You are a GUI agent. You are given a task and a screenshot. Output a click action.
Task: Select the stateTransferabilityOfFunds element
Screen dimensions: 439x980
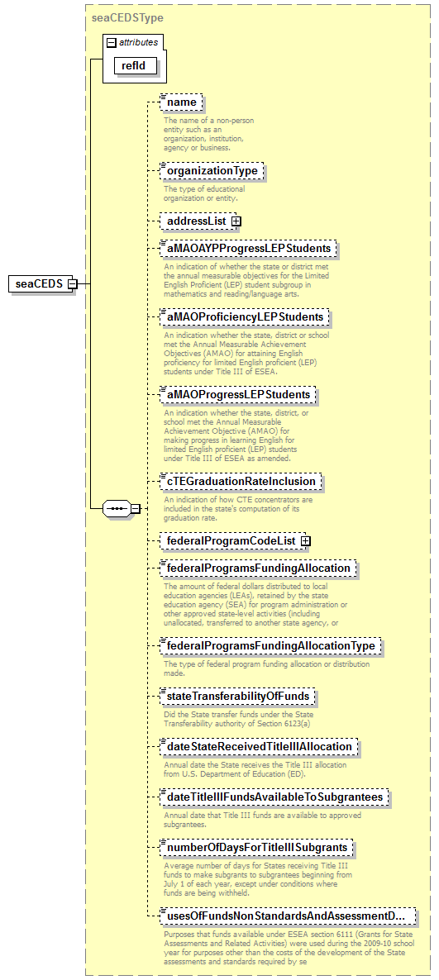click(237, 697)
